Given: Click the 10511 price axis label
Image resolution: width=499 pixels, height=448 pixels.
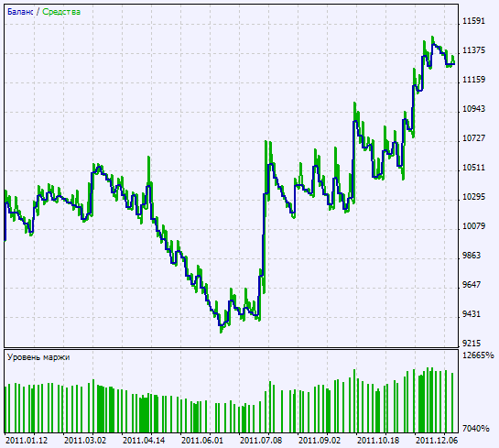Looking at the screenshot, I should 473,168.
